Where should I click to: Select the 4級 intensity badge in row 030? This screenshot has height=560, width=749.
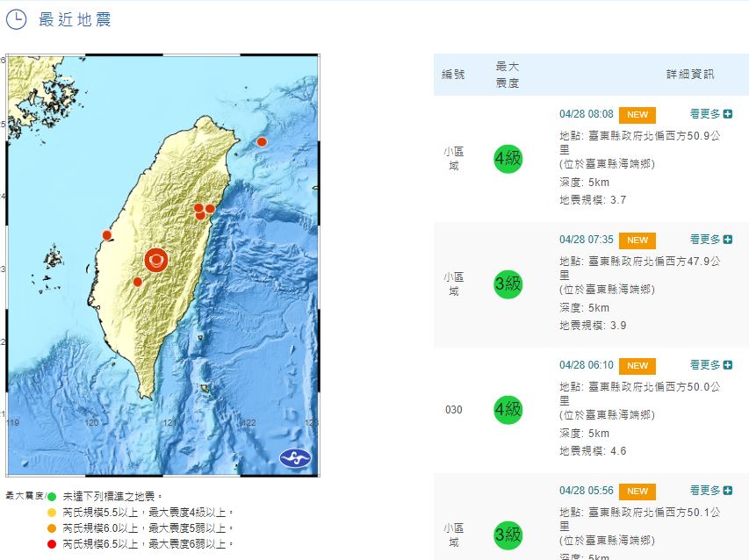508,409
